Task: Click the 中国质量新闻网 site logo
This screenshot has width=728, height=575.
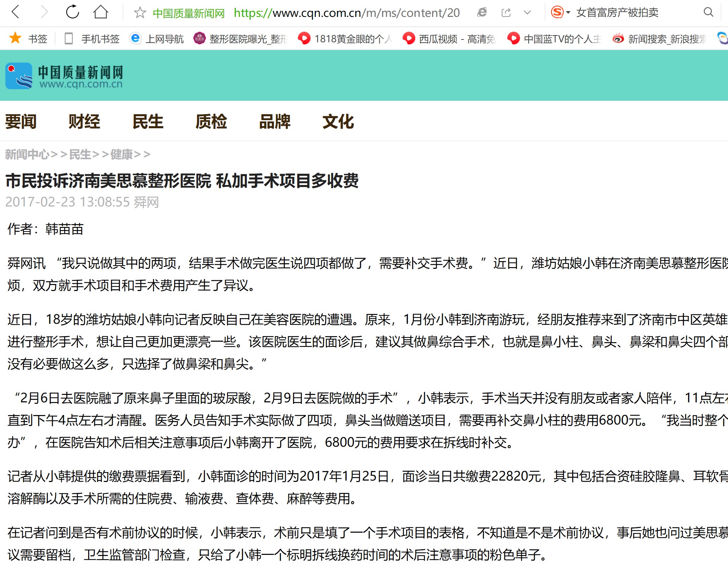Action: [64, 76]
